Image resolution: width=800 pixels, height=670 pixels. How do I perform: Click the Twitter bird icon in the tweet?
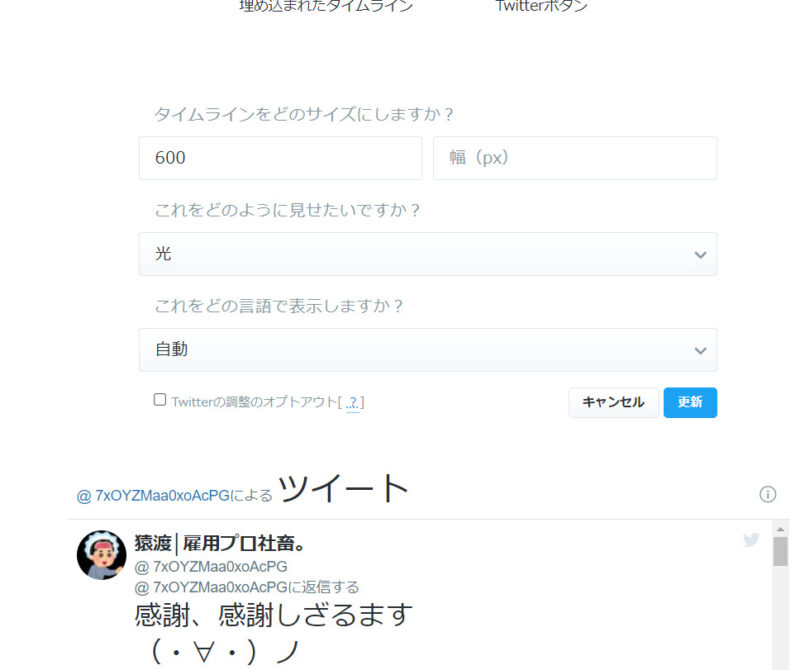pyautogui.click(x=751, y=539)
